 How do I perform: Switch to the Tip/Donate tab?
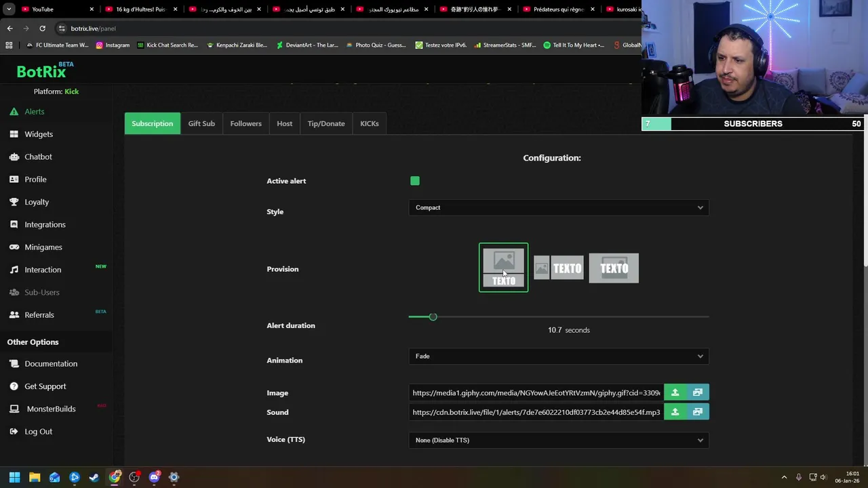(x=326, y=123)
